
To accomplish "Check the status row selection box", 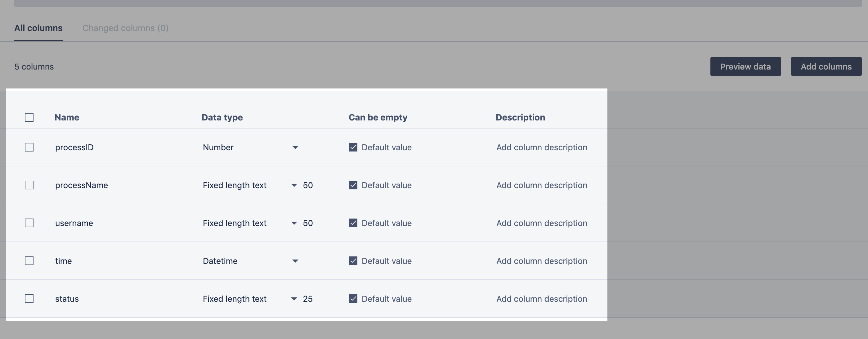I will [29, 299].
